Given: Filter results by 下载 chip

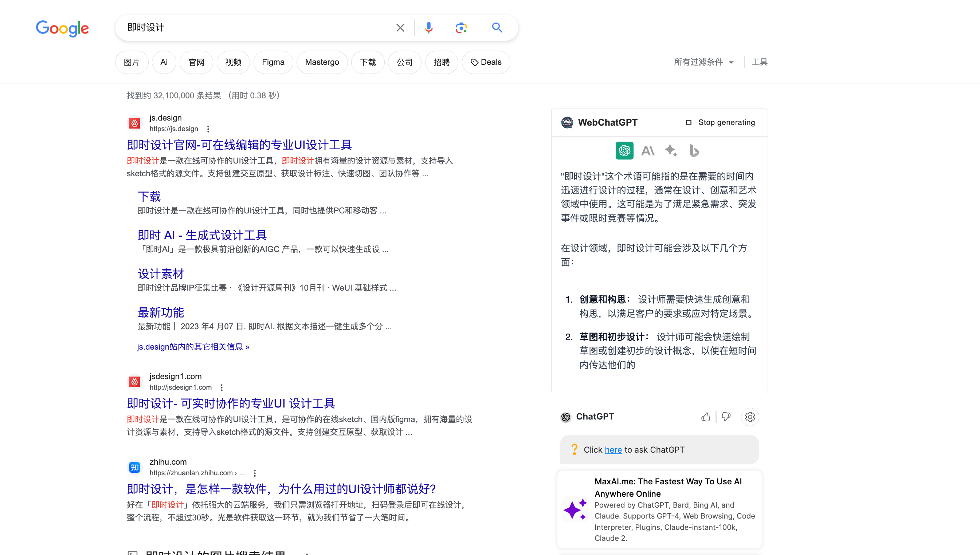Looking at the screenshot, I should point(368,62).
